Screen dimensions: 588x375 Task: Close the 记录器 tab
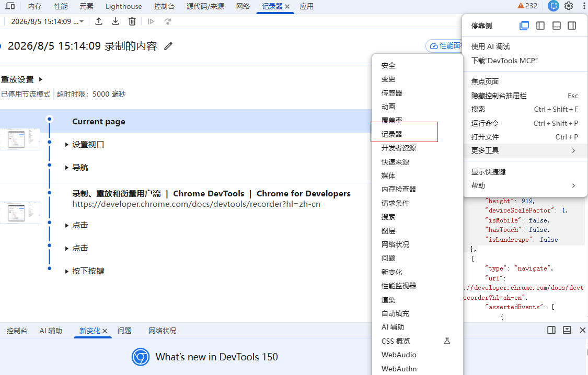[x=287, y=6]
